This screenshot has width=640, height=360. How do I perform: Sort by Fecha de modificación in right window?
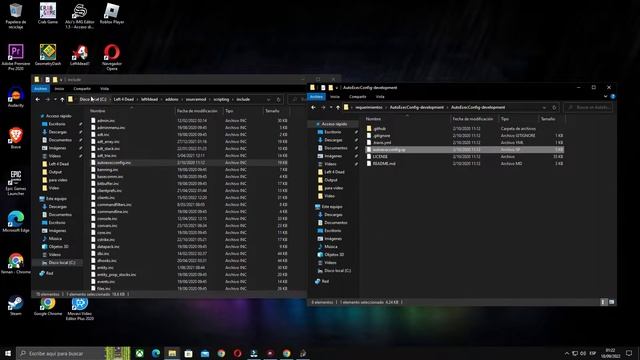[473, 119]
